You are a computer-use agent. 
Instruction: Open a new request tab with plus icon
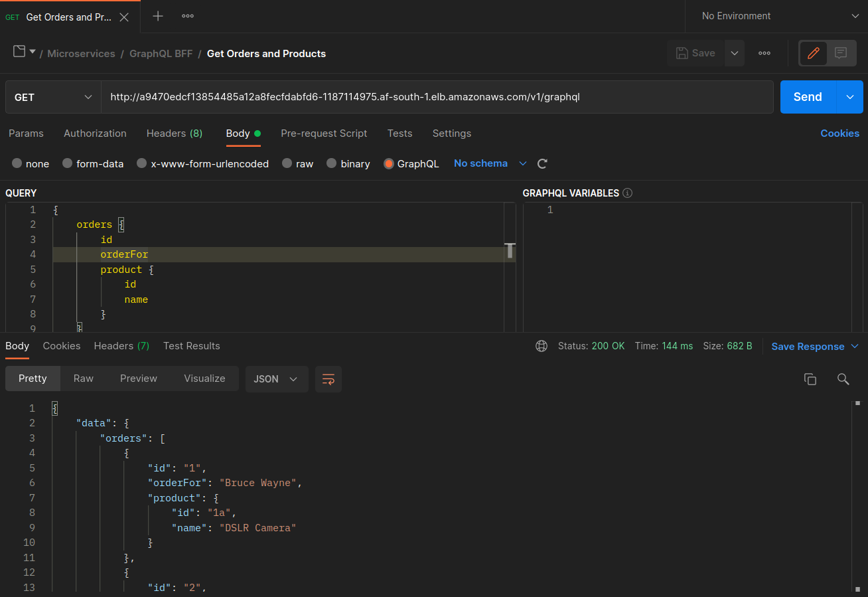pyautogui.click(x=158, y=16)
